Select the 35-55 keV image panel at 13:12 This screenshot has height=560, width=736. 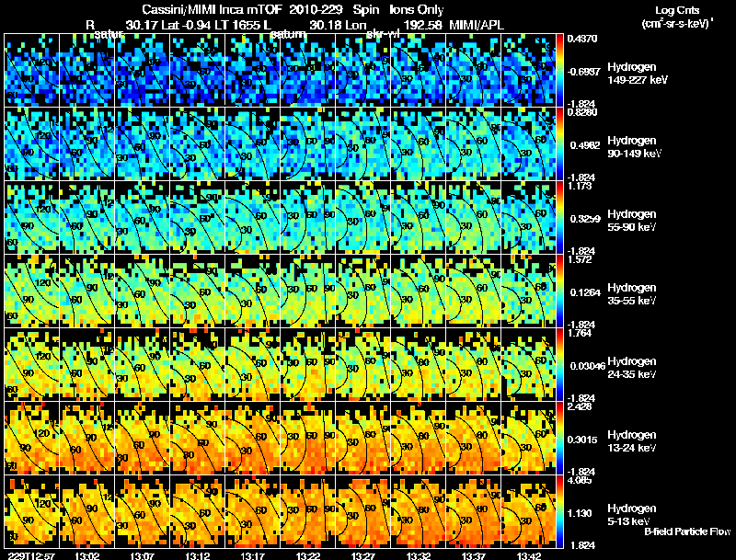point(198,291)
